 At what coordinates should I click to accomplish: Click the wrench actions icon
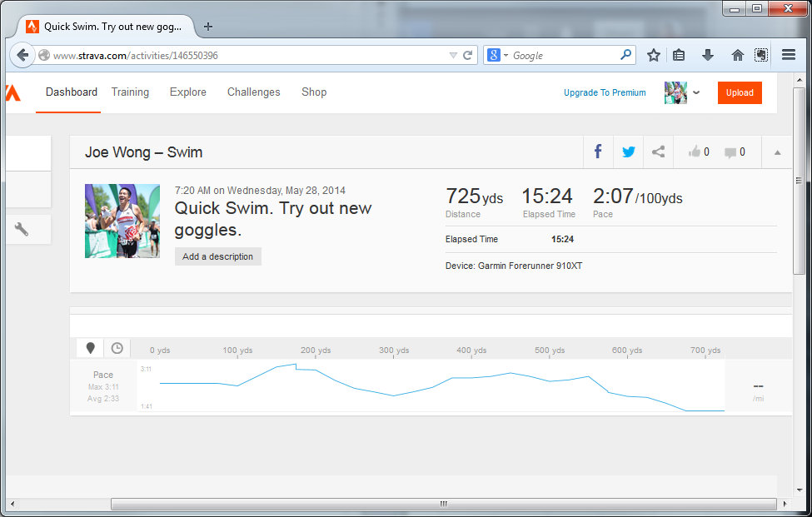pyautogui.click(x=22, y=230)
